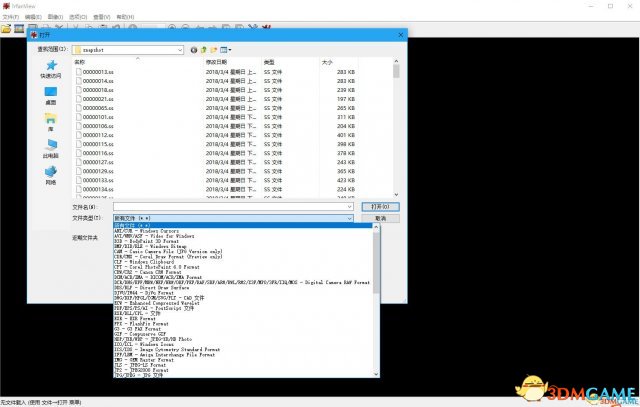Pick G3 - G3 FAX Format in list
This screenshot has height=407, width=640.
(x=243, y=329)
